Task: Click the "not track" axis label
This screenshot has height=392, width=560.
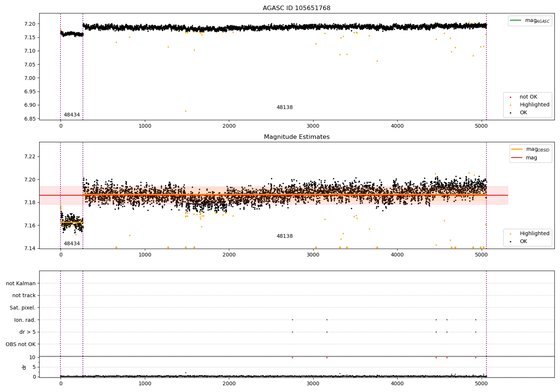Action: 24,295
